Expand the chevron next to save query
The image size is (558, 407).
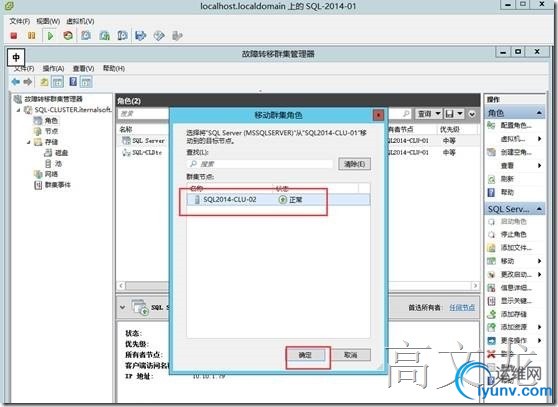(472, 114)
